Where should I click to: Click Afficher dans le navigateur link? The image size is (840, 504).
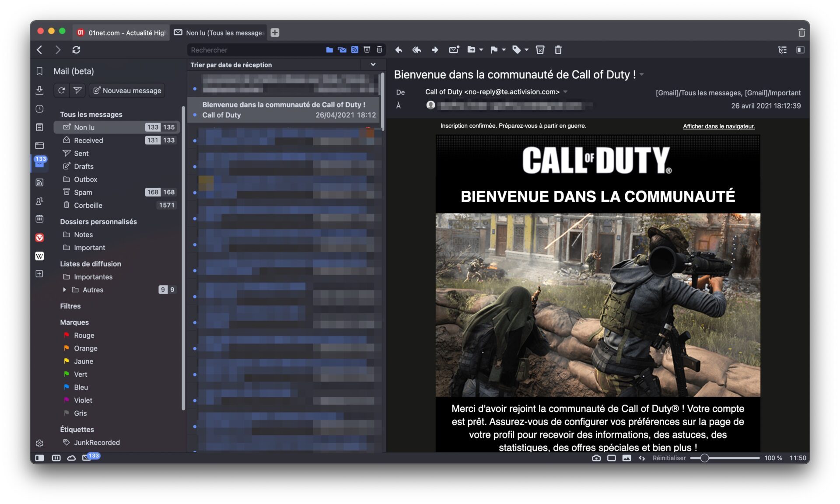(719, 126)
